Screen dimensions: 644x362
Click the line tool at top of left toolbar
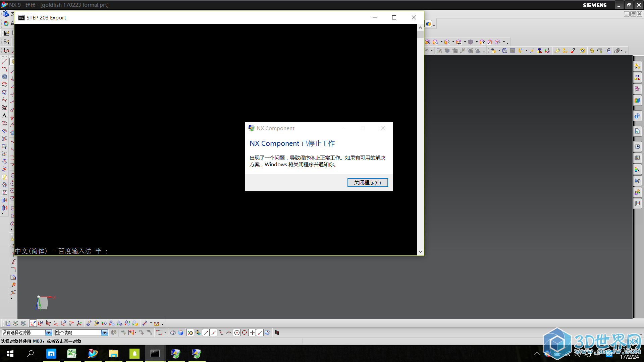coord(4,61)
